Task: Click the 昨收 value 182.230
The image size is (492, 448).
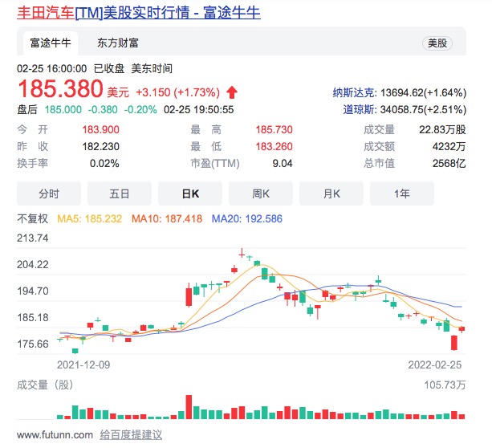Action: coord(100,147)
